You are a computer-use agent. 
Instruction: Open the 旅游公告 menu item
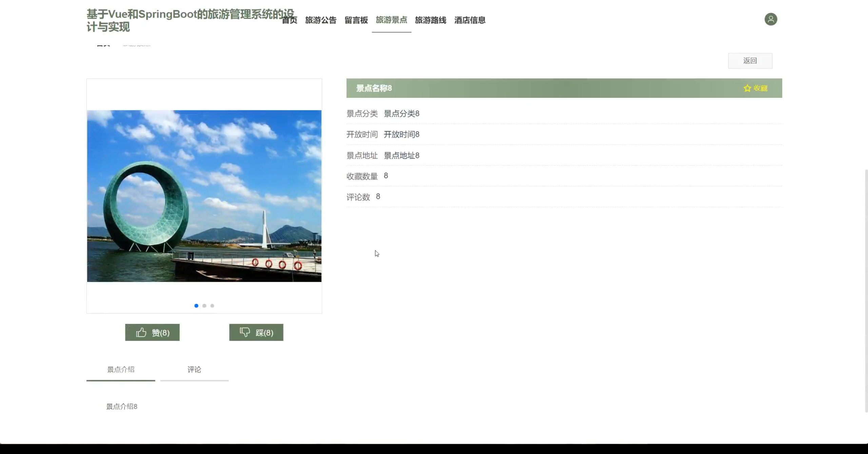[x=320, y=20]
